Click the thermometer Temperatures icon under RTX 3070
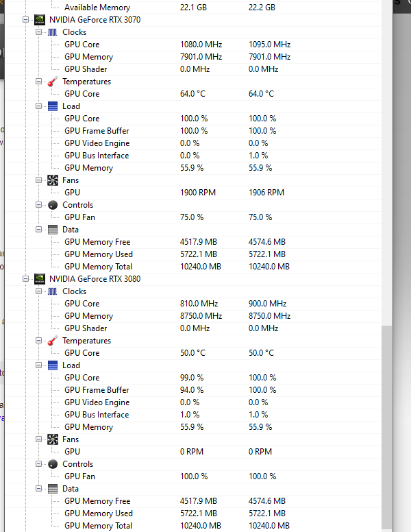411x532 pixels. point(53,82)
